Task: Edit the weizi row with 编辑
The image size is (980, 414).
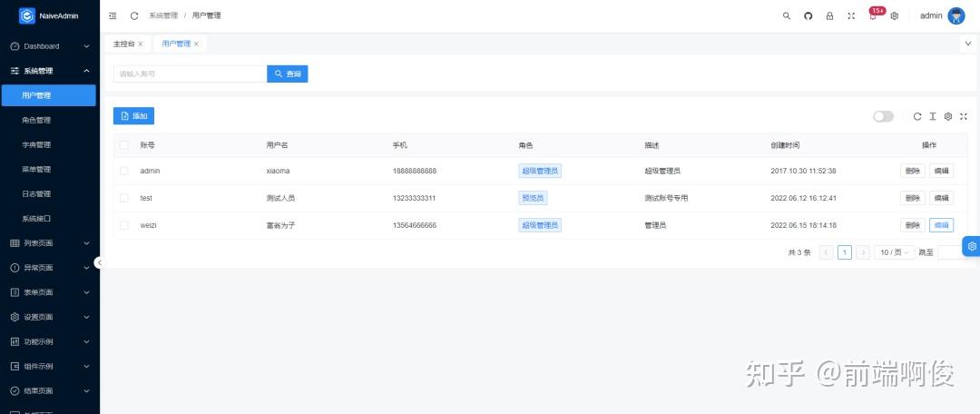Action: [x=941, y=225]
